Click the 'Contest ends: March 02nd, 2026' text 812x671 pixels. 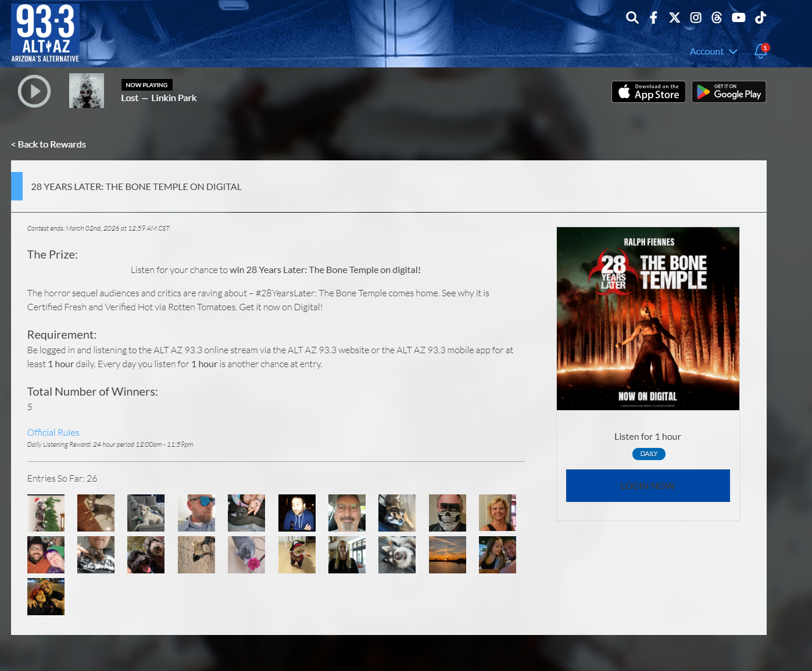(98, 228)
